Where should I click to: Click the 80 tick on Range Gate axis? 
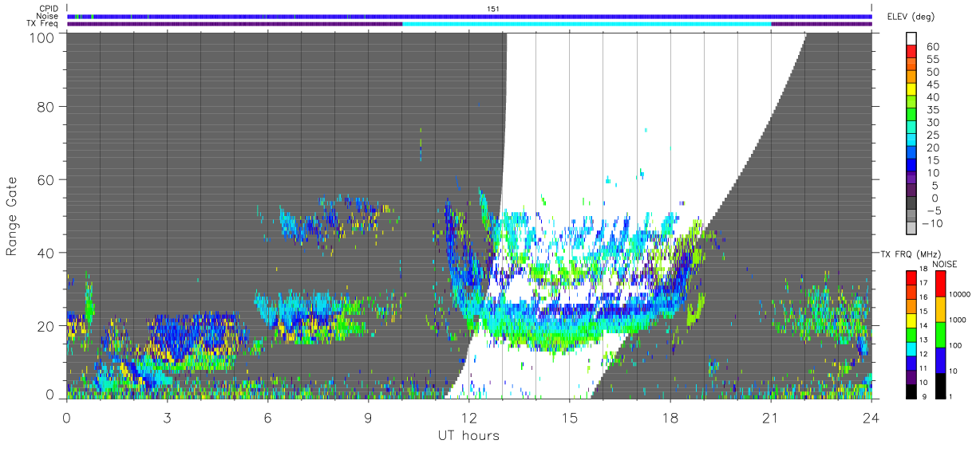[x=47, y=106]
